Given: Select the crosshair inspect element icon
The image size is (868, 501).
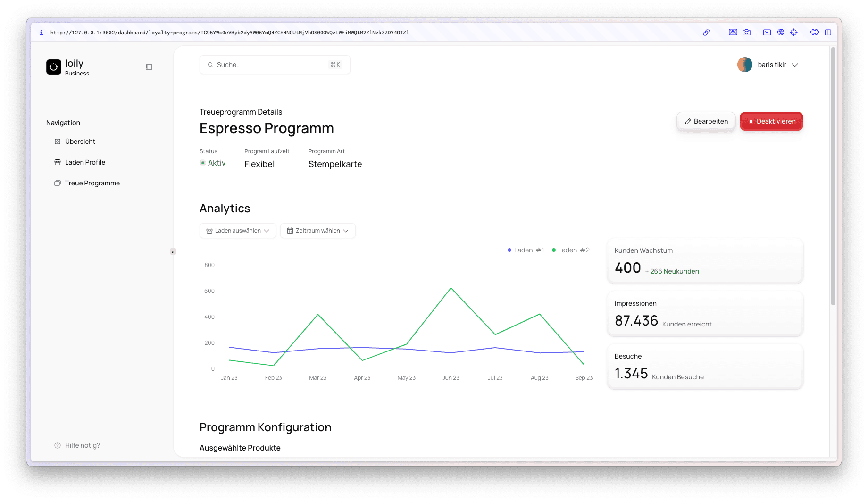Looking at the screenshot, I should click(794, 33).
